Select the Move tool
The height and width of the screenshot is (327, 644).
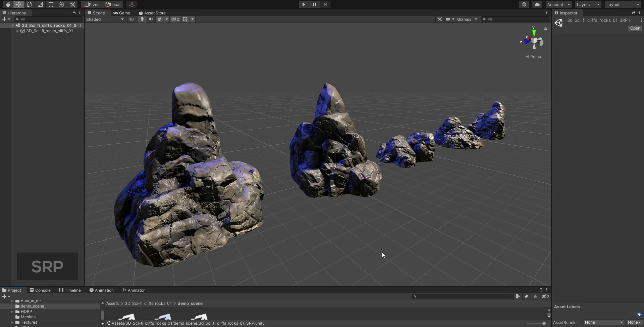(x=18, y=4)
